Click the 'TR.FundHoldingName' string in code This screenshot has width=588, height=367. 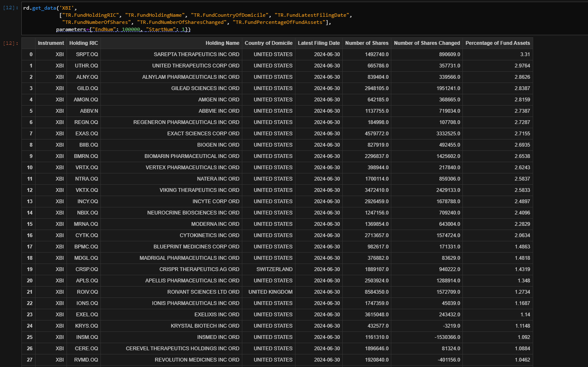pos(155,15)
